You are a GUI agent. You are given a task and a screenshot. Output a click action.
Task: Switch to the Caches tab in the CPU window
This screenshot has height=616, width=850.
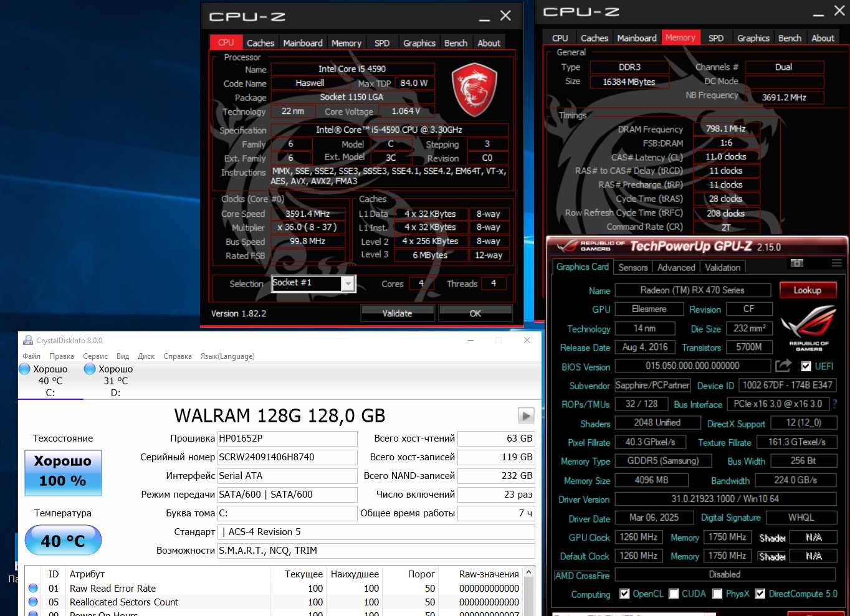click(x=260, y=43)
